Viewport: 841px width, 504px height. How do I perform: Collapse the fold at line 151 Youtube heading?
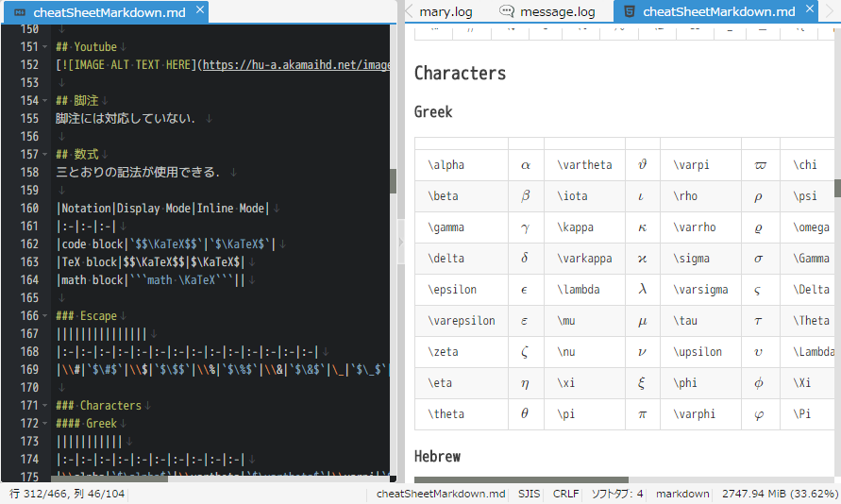[45, 47]
